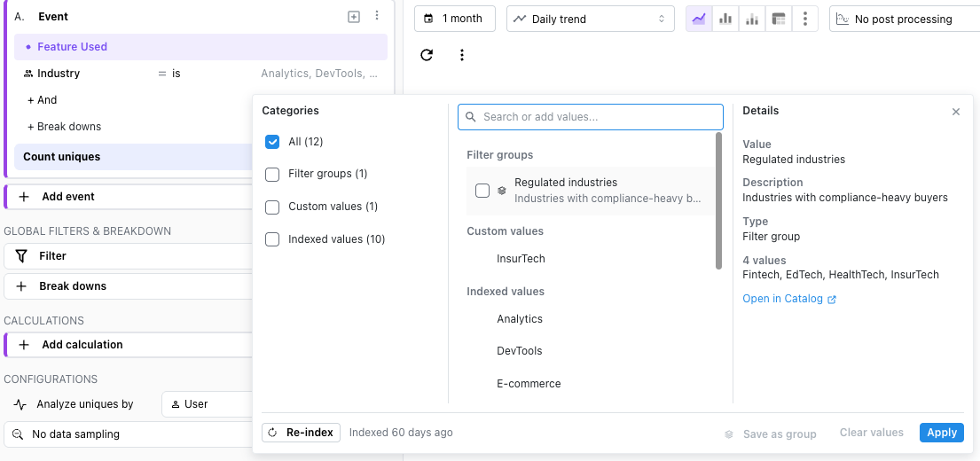The width and height of the screenshot is (980, 461).
Task: Select the line chart view icon
Action: pos(699,19)
